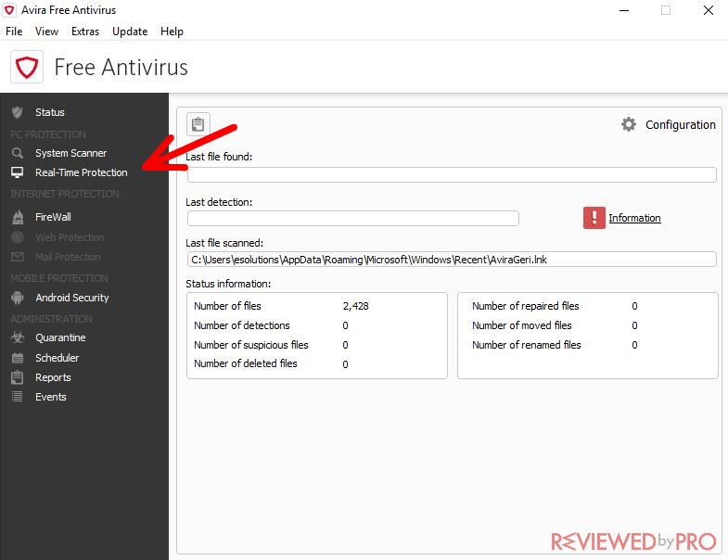Click the Mail Protection envelope icon
Screen dimensions: 728x560
tap(18, 257)
